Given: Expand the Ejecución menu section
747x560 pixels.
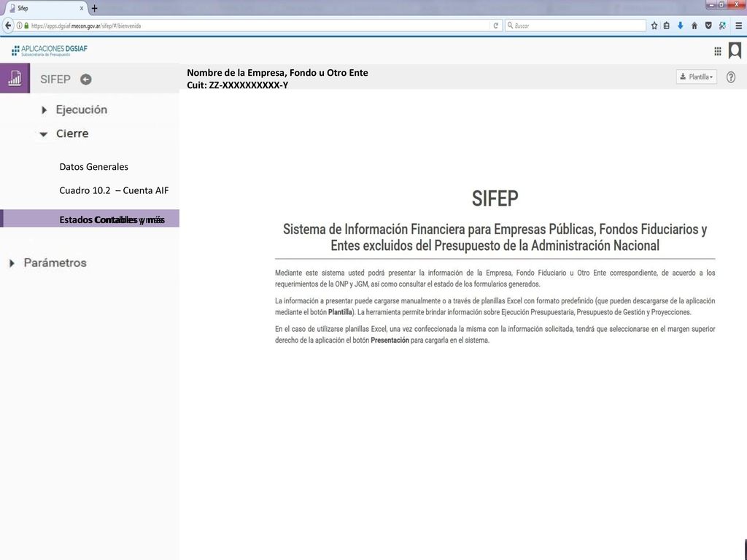Looking at the screenshot, I should (75, 109).
